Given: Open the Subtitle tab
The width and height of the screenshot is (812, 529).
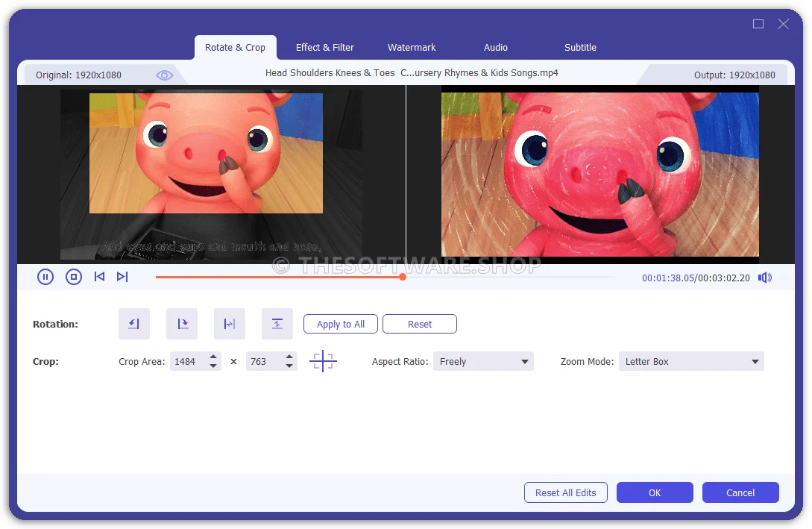Looking at the screenshot, I should 580,48.
